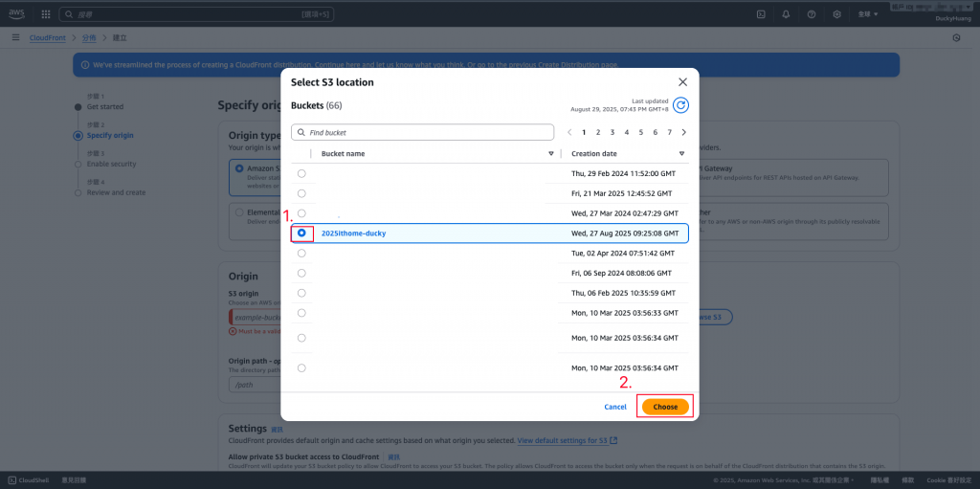The image size is (980, 489).
Task: Click the Enable security step
Action: point(111,165)
